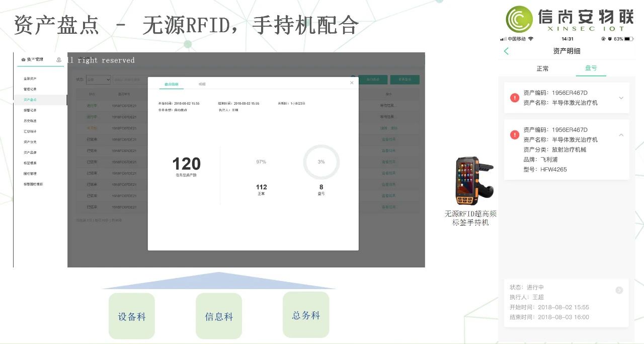This screenshot has height=344, width=644.
Task: Click the phone signal strength bars
Action: 503,39
